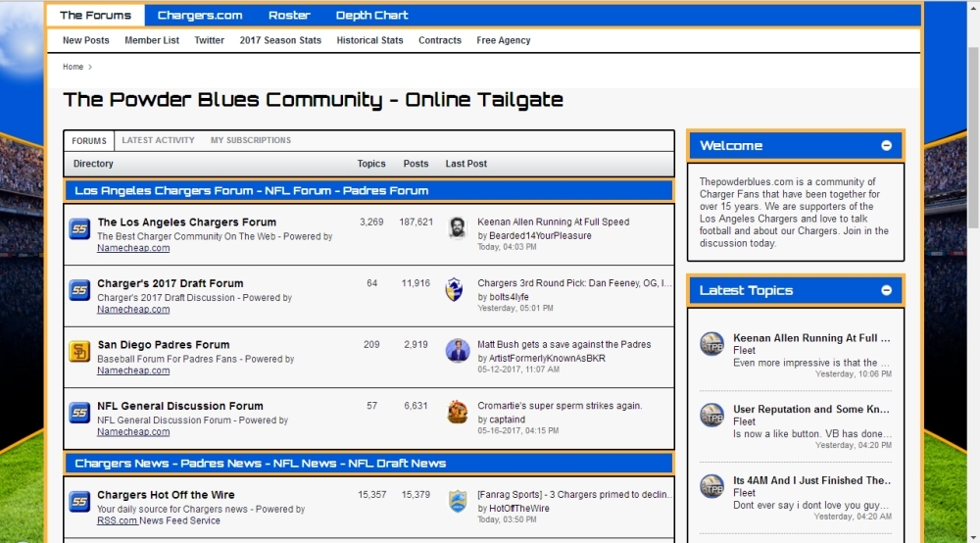Open bolts4lyfe's avatar image
The width and height of the screenshot is (980, 543).
pyautogui.click(x=455, y=289)
